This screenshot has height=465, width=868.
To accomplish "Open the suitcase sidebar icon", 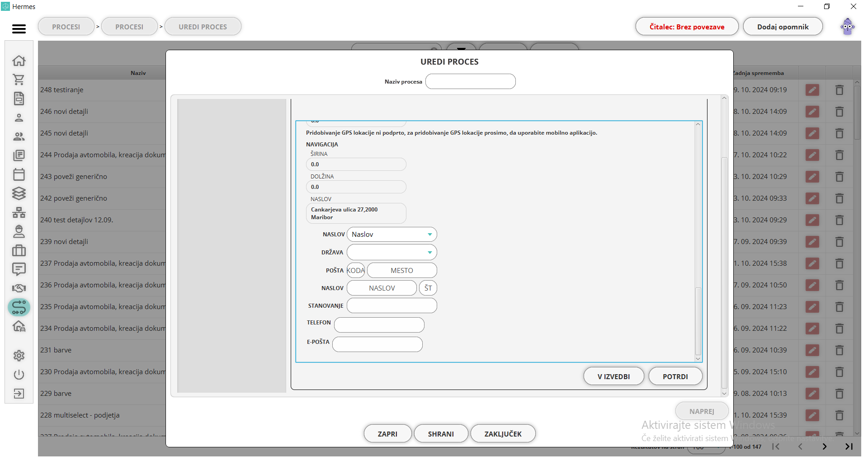I will click(19, 250).
